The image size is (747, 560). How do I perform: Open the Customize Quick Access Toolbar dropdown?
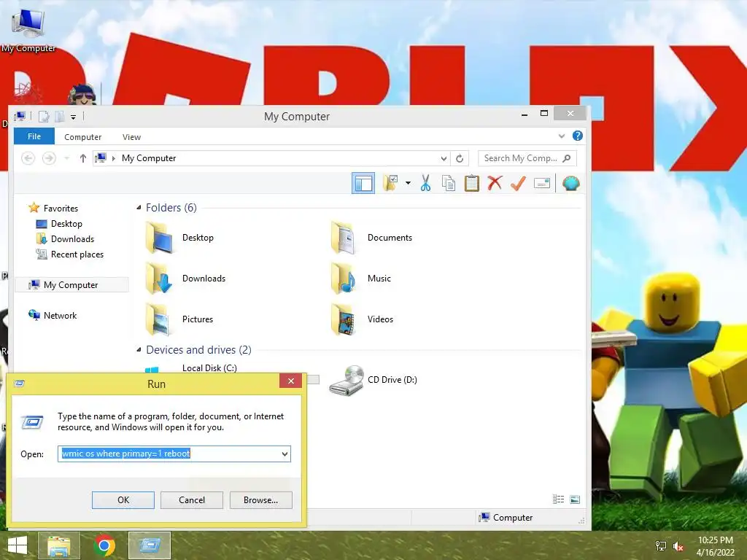coord(73,117)
